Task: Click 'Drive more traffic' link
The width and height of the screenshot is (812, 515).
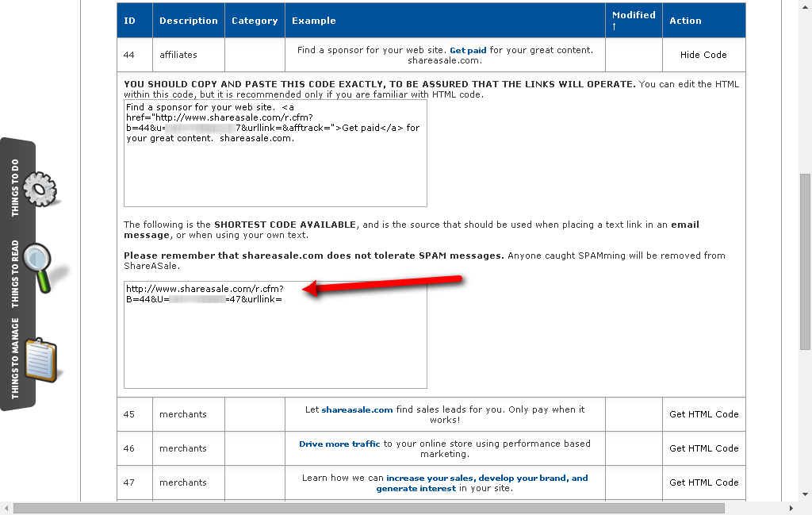Action: coord(339,444)
